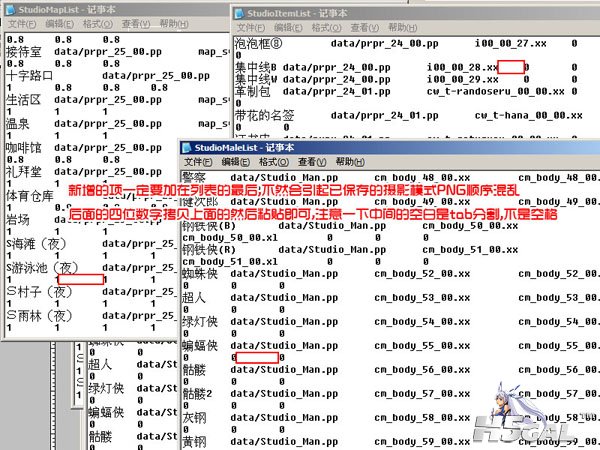Activate the StudioItemList window title bar
The width and height of the screenshot is (600, 450).
click(415, 13)
